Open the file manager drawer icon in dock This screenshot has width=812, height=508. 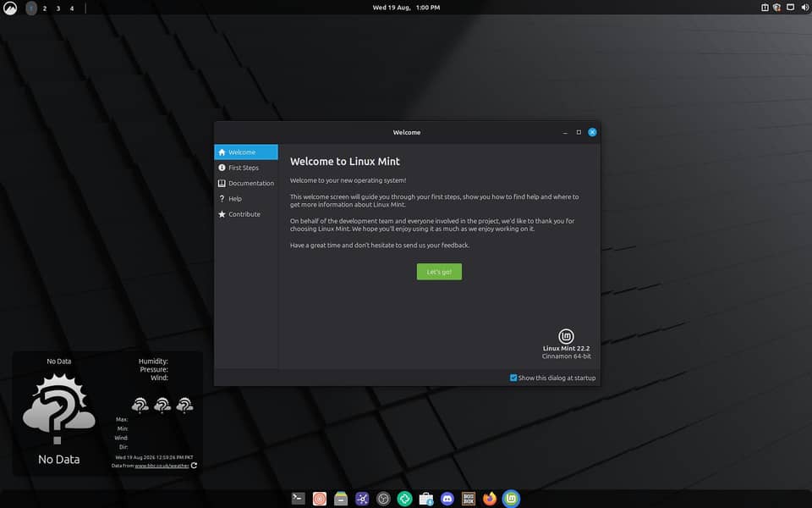[x=341, y=499]
